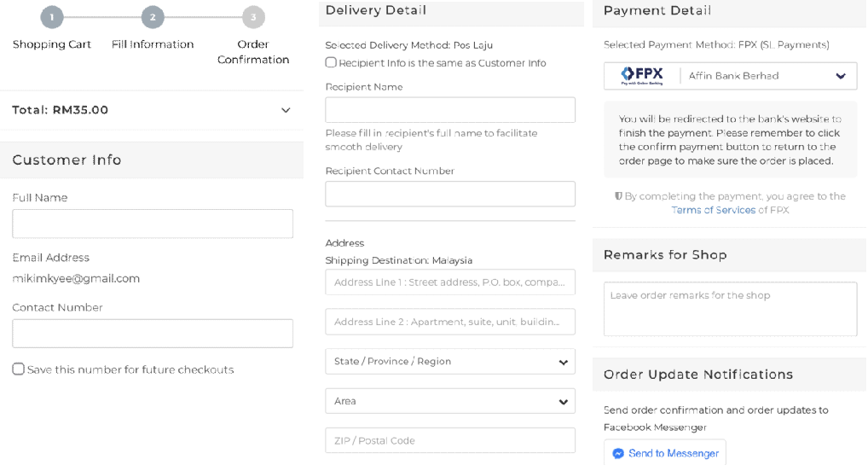
Task: Click the Full Name input field
Action: point(153,224)
